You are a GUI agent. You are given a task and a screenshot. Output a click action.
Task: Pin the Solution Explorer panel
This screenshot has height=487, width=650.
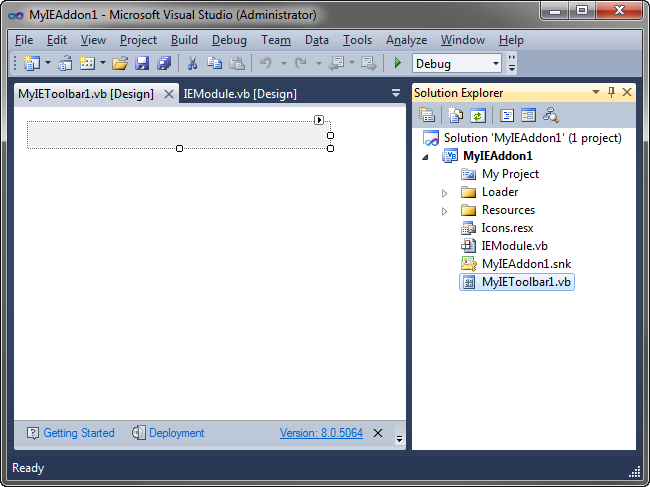coord(611,92)
